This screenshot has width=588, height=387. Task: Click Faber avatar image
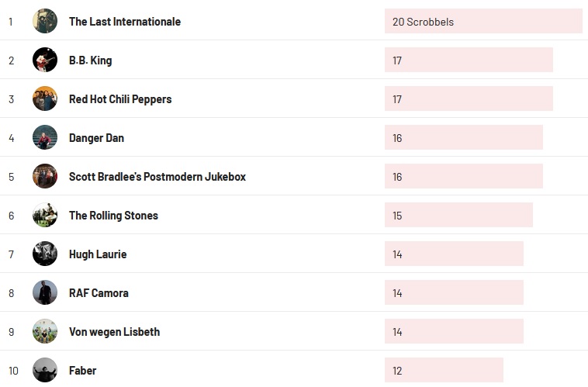coord(45,370)
